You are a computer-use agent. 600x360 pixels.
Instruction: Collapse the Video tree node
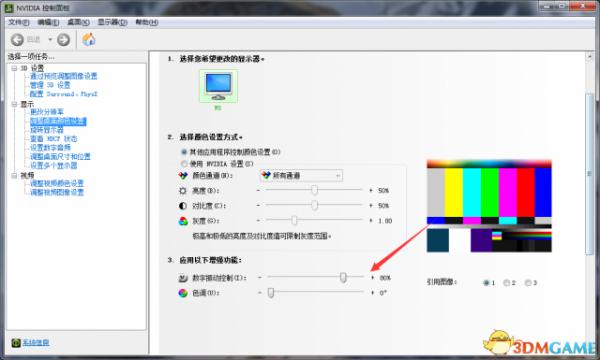click(14, 176)
